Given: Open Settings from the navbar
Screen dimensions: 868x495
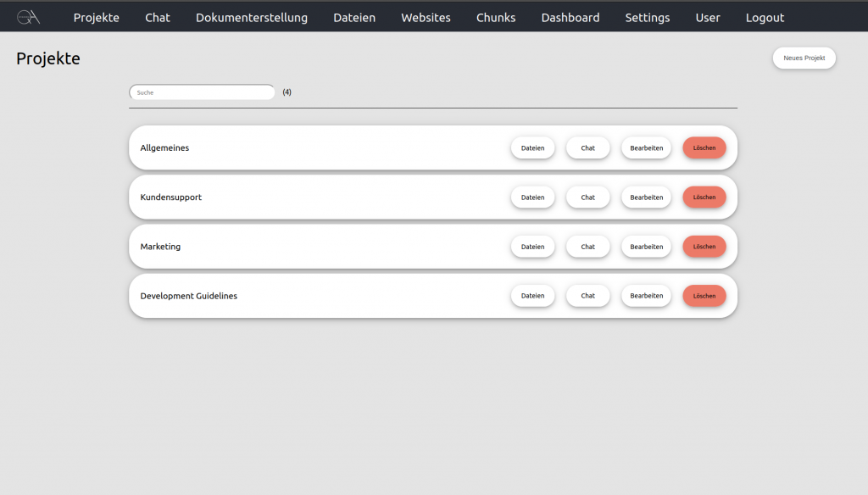Looking at the screenshot, I should pyautogui.click(x=648, y=18).
